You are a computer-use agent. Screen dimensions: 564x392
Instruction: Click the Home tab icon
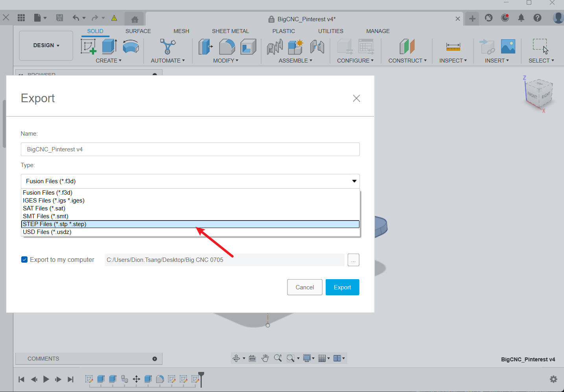pos(135,19)
